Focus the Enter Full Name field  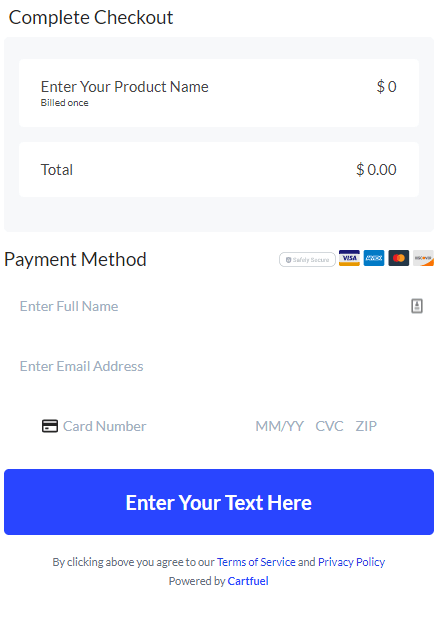coord(219,306)
